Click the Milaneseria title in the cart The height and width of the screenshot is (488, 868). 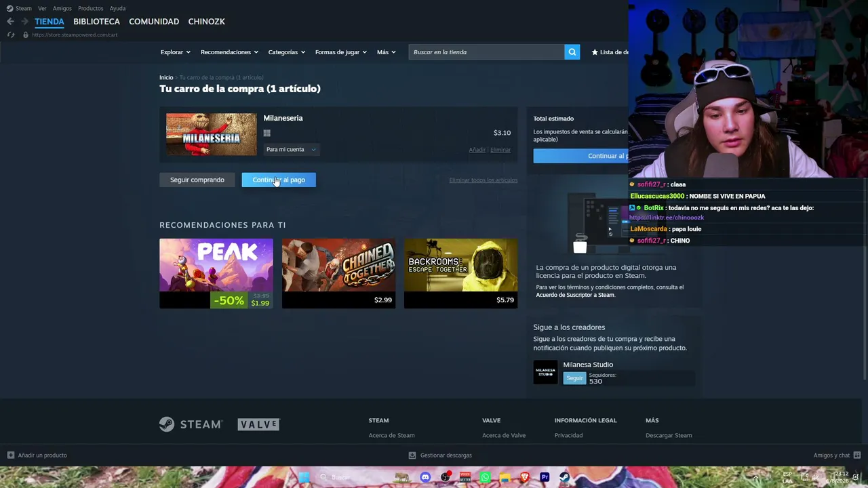click(283, 118)
